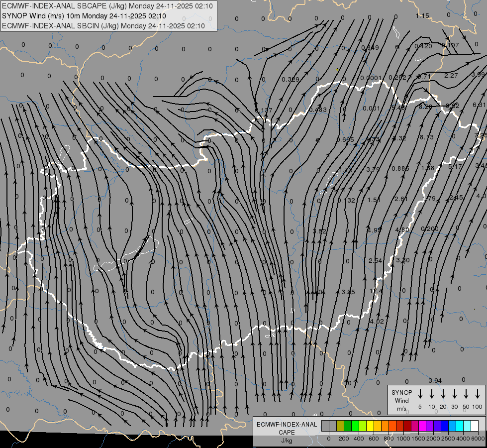The width and height of the screenshot is (487, 448).
Task: Click the 0.200 CAPE value on the map
Action: point(429,229)
